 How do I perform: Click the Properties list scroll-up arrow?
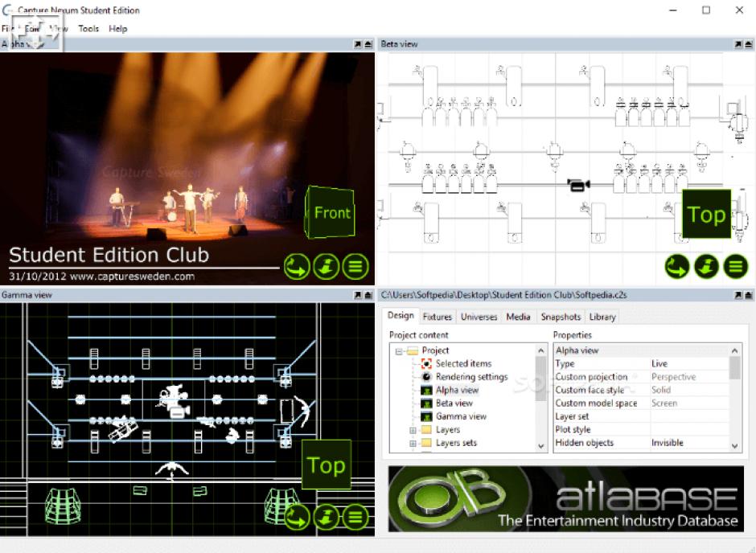pos(735,350)
